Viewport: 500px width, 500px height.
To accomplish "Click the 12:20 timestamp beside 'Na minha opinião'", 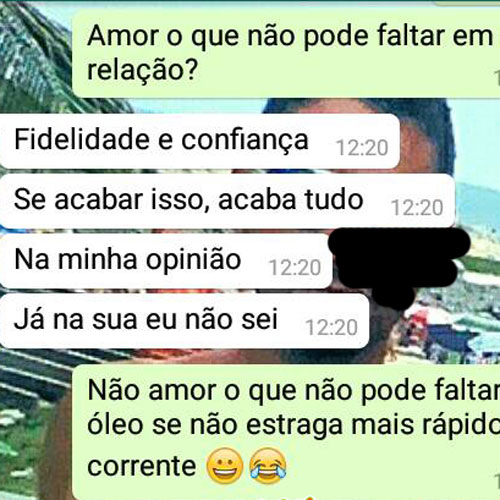I will click(x=295, y=268).
